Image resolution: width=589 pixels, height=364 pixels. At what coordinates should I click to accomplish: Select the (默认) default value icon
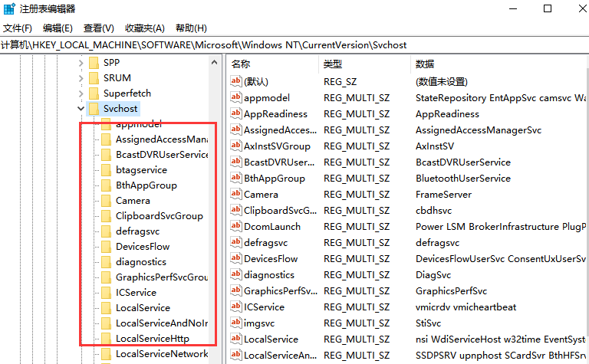[x=236, y=82]
